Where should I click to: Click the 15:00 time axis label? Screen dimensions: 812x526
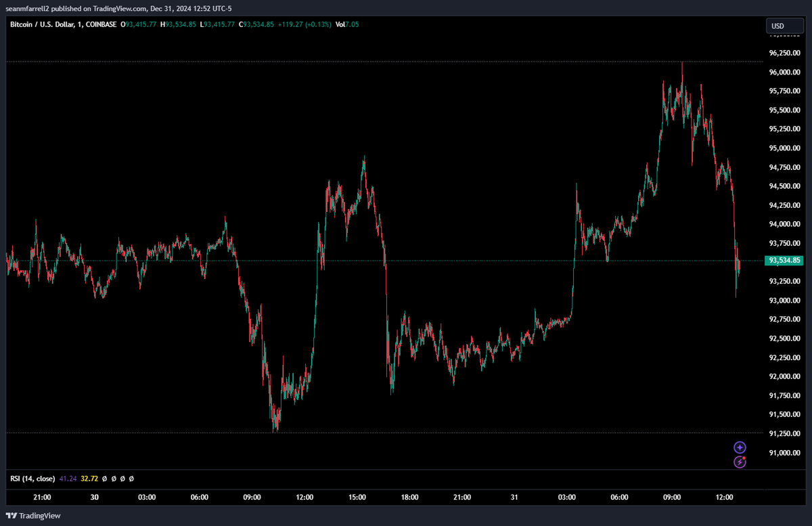click(x=357, y=498)
